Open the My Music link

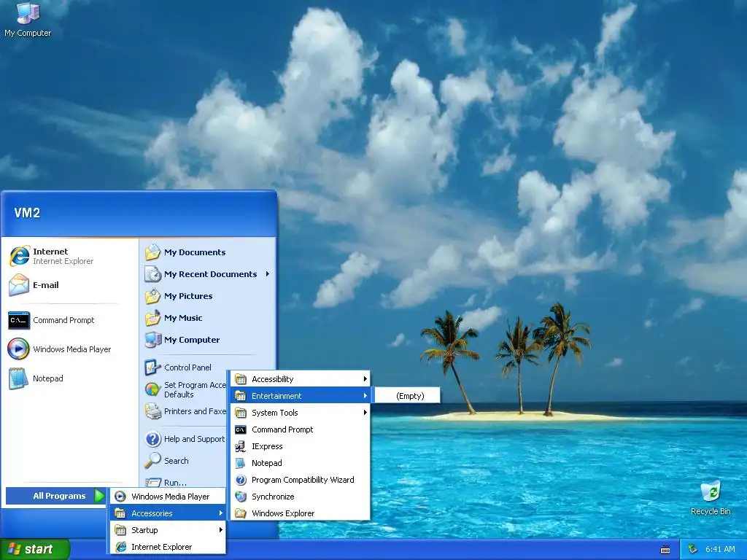(x=183, y=318)
